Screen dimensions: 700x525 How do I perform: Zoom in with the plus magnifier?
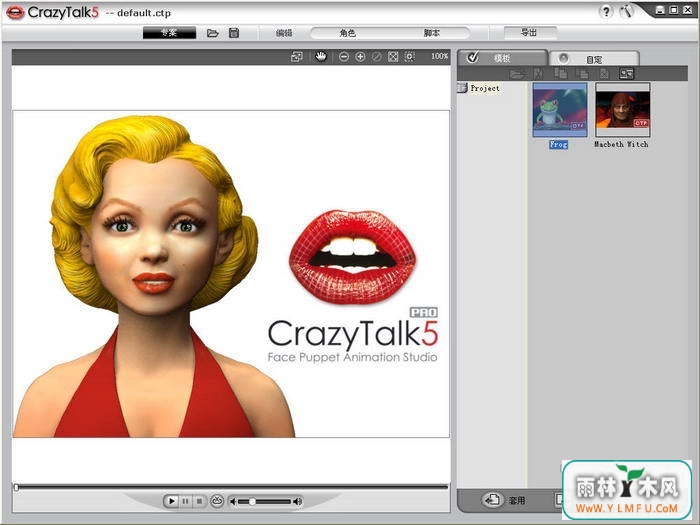pyautogui.click(x=360, y=57)
